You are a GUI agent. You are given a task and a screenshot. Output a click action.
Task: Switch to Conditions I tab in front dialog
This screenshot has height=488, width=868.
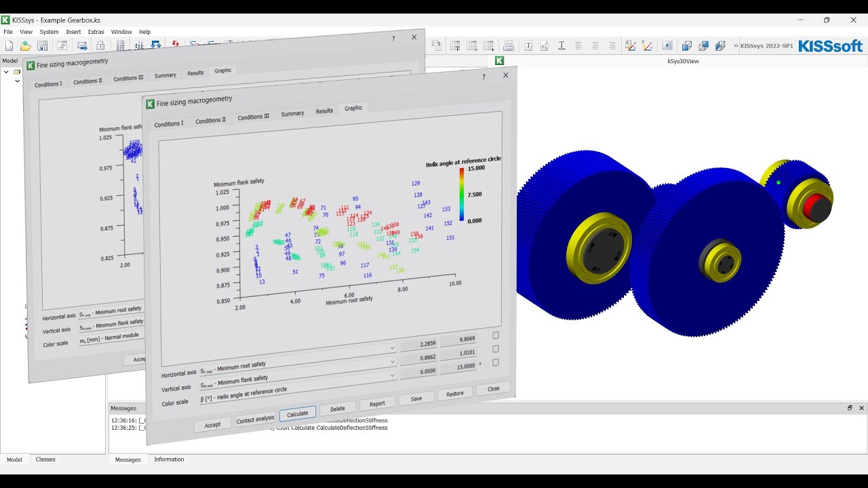(168, 124)
